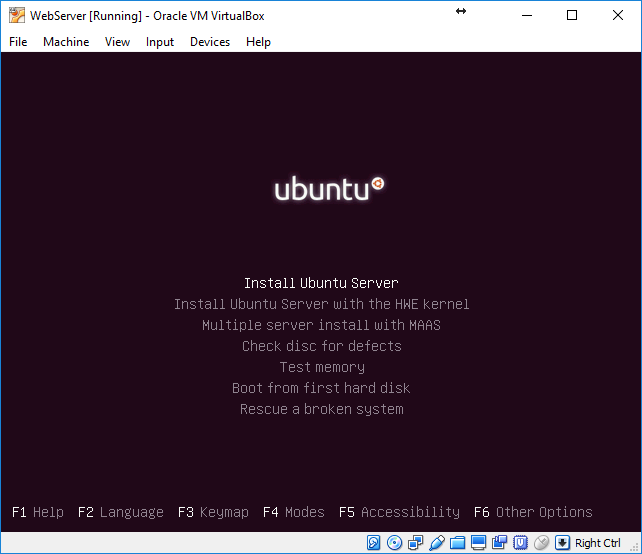Click the optical disc drive status icon
Image resolution: width=642 pixels, height=554 pixels.
(394, 543)
